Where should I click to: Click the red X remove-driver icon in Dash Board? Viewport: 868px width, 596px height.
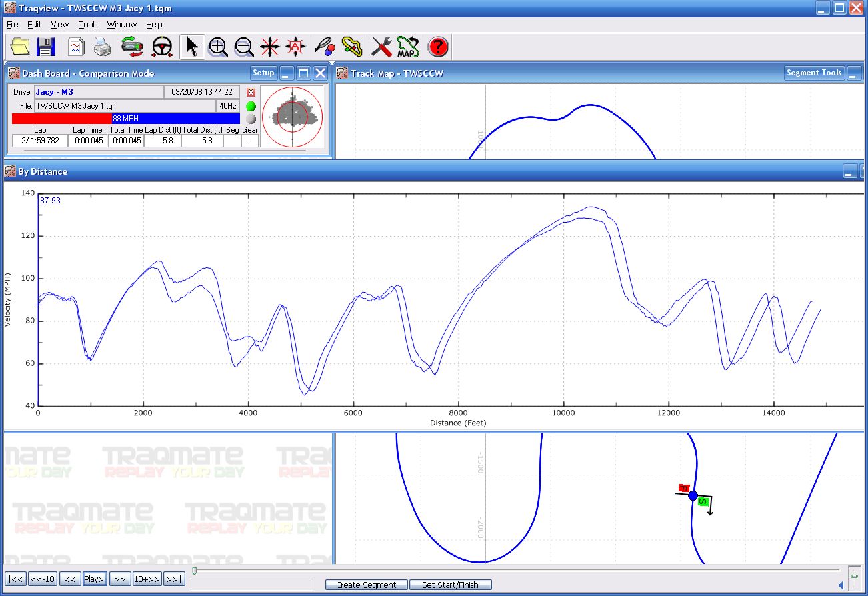point(251,93)
